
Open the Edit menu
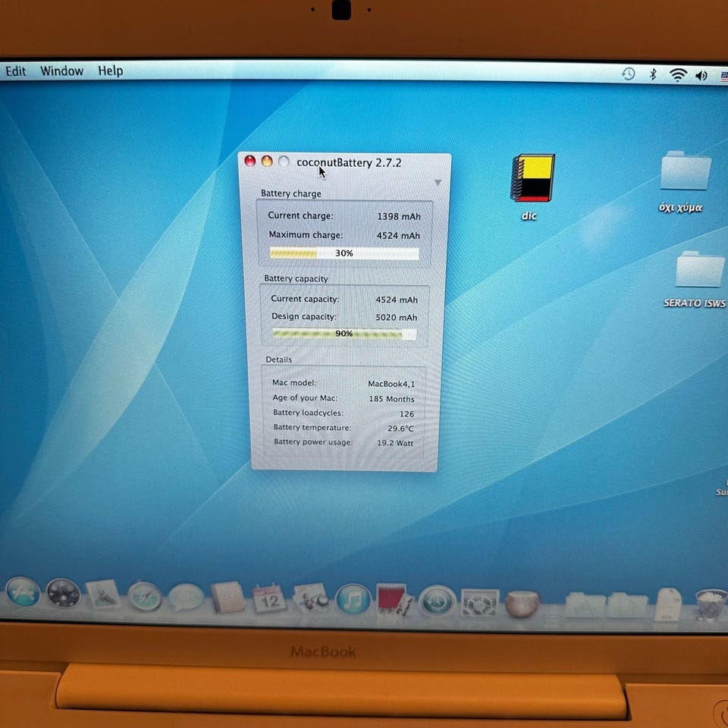click(x=15, y=71)
